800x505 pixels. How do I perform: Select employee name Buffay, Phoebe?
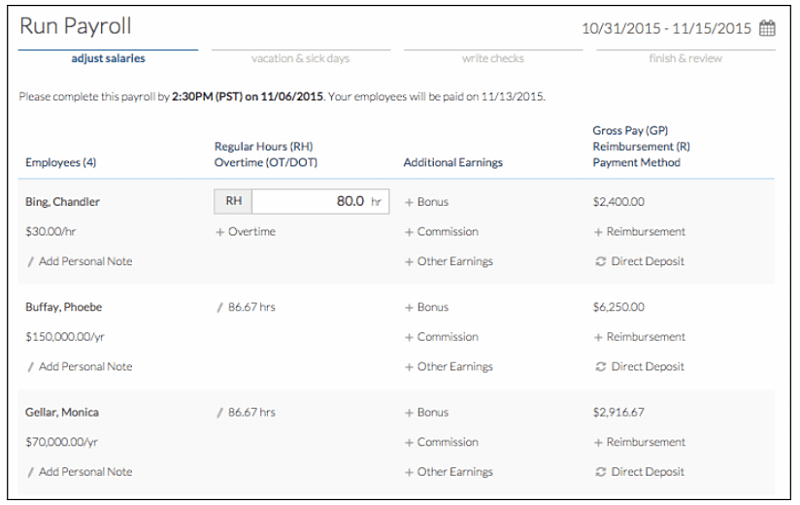tap(64, 307)
